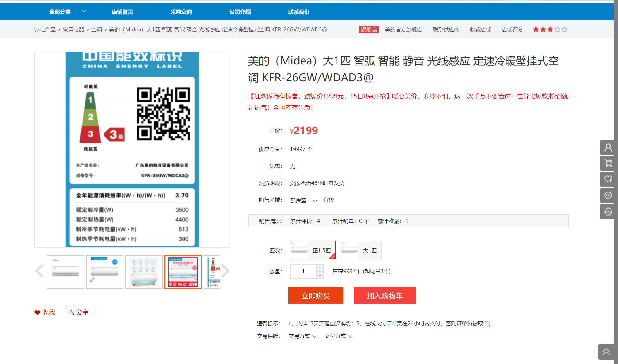
Task: Open the customer service headset sidebar icon
Action: (x=608, y=212)
